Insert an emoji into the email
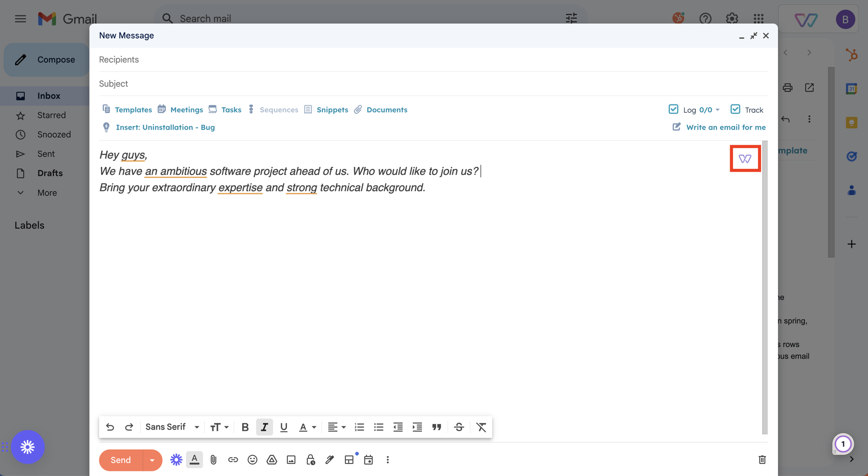Image resolution: width=868 pixels, height=476 pixels. [252, 460]
